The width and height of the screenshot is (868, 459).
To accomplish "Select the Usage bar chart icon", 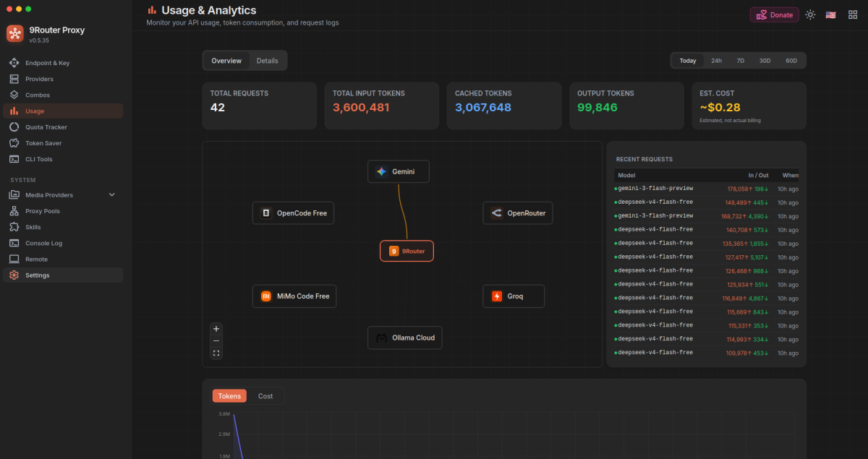I will (14, 111).
